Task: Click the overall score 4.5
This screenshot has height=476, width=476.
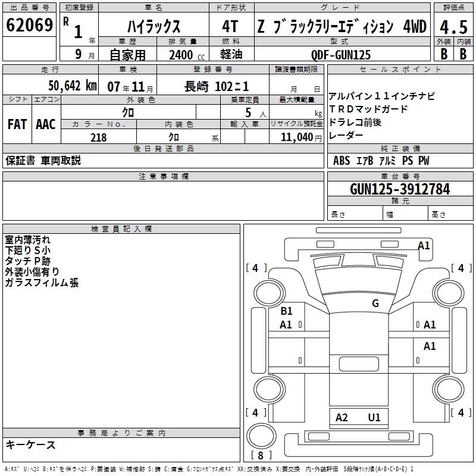Action: pos(454,27)
